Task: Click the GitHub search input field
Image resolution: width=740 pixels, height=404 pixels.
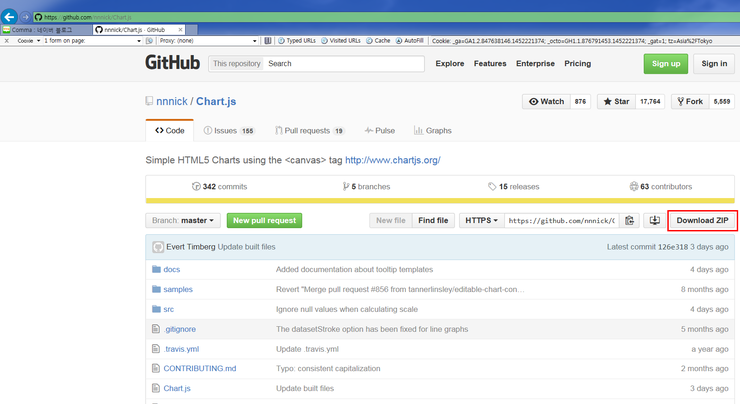Action: click(x=344, y=64)
